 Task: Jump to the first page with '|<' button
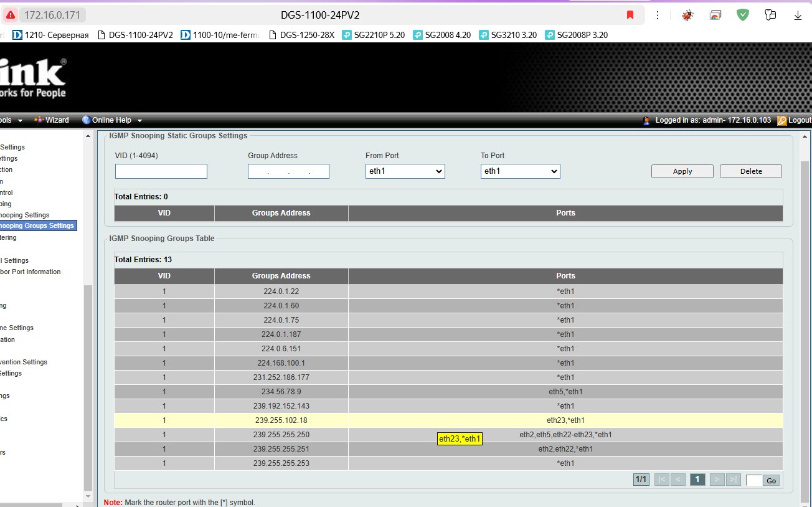tap(661, 480)
